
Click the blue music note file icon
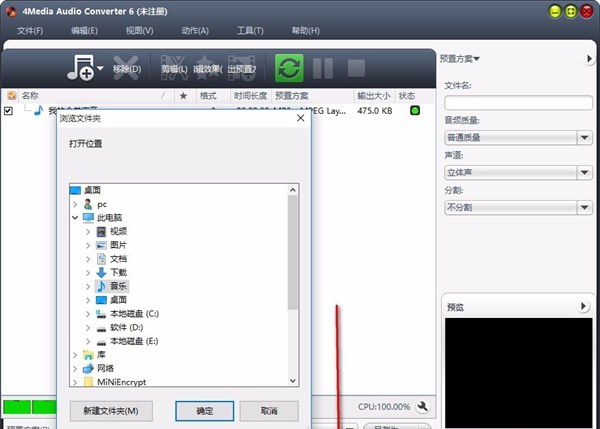39,110
